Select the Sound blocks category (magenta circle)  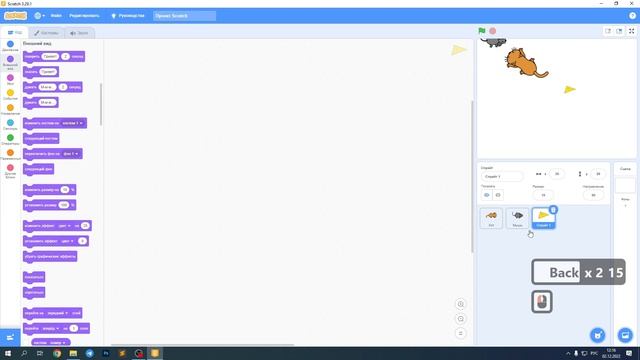[10, 78]
